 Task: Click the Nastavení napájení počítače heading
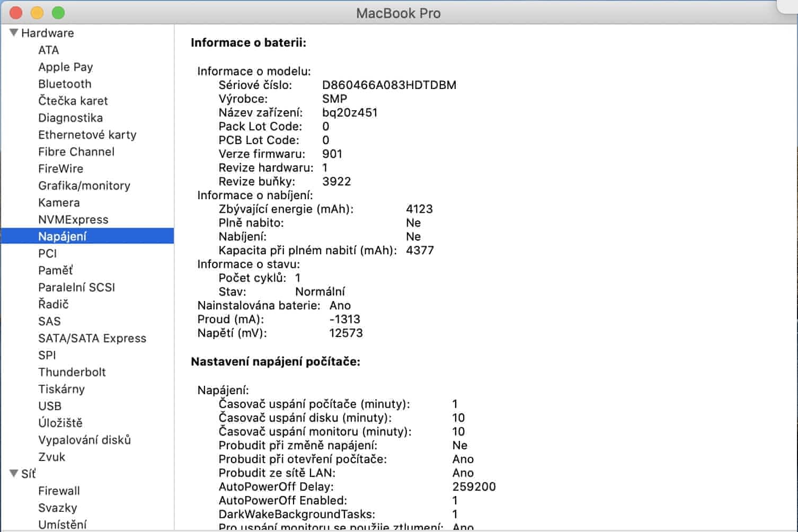coord(276,361)
